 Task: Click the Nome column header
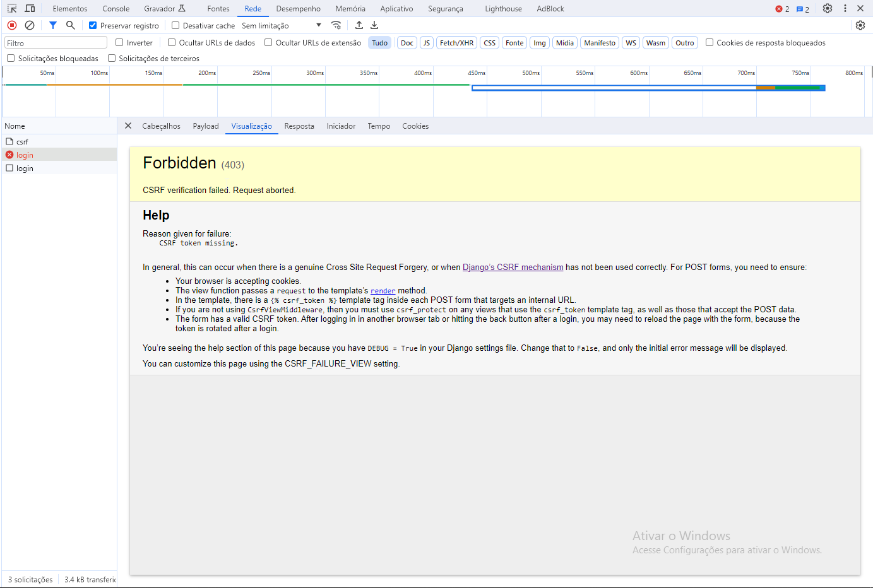59,126
